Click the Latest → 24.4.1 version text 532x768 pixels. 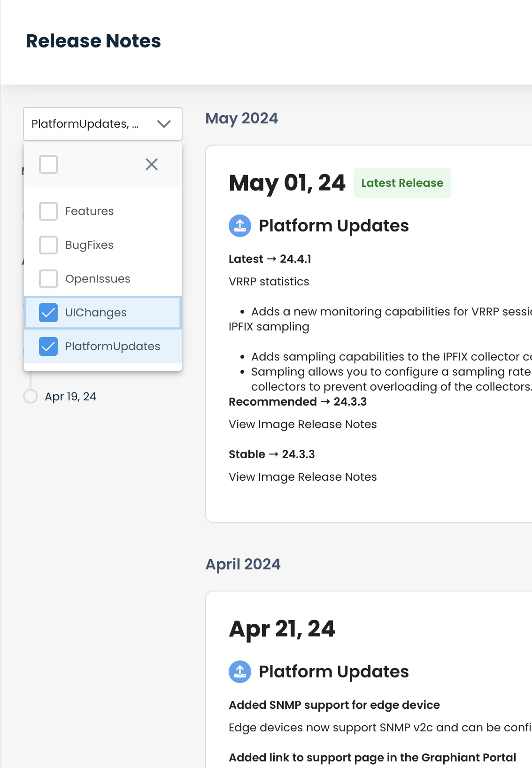click(x=270, y=259)
